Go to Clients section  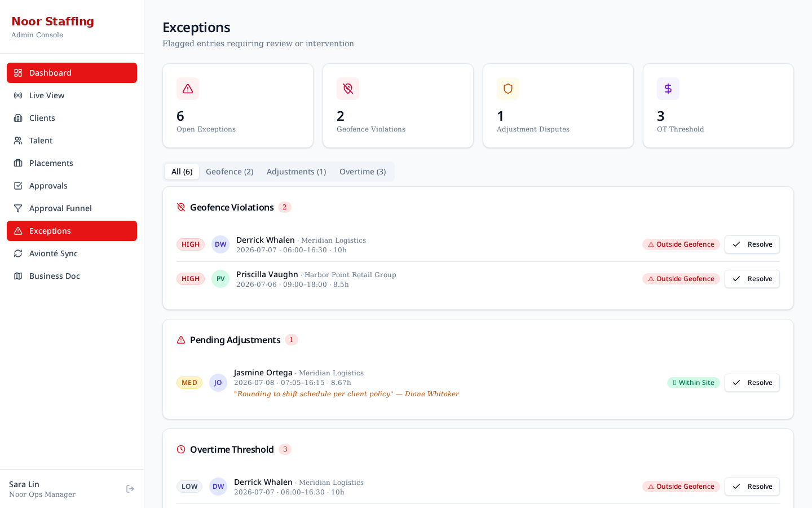click(72, 118)
